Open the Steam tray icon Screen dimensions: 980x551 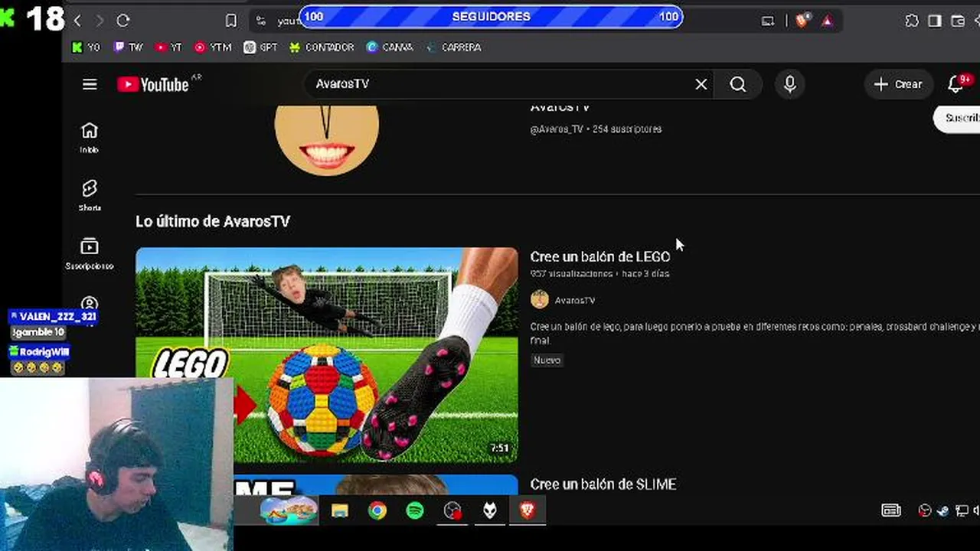[942, 511]
